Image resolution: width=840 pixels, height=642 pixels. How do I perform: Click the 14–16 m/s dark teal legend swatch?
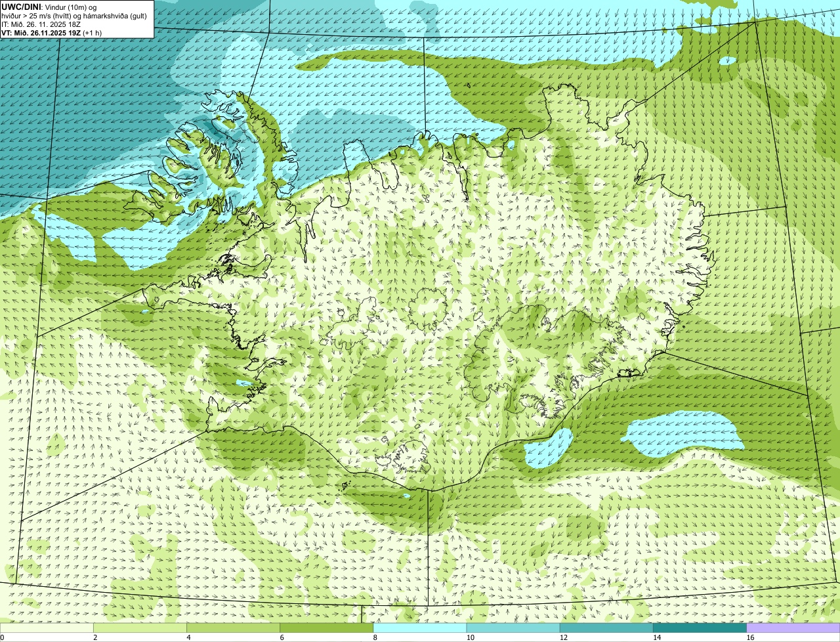click(700, 628)
